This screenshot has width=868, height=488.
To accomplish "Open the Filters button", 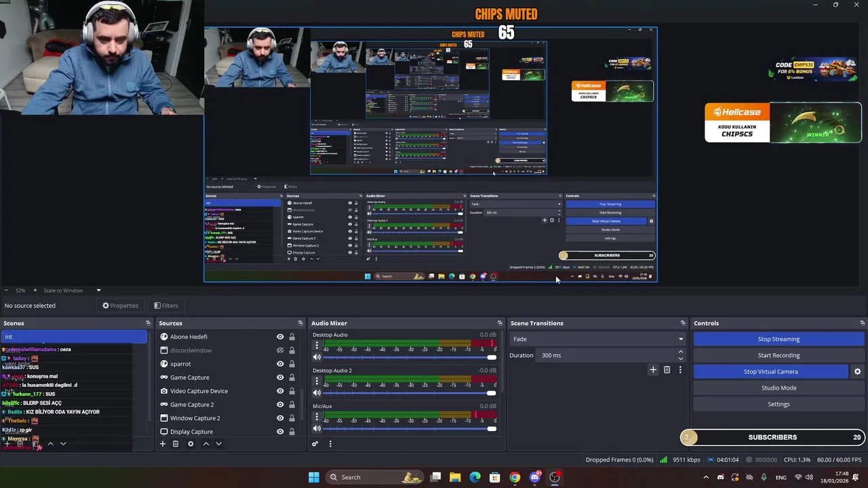I will [166, 306].
